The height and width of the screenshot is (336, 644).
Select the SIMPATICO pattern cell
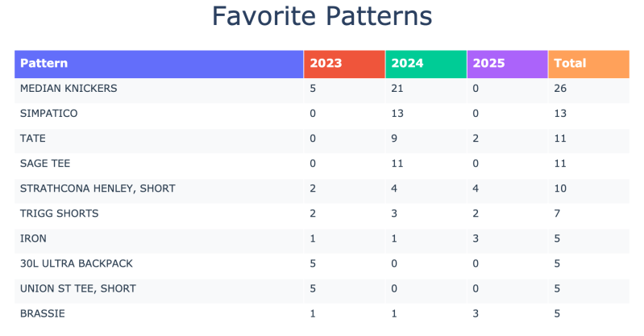tap(48, 114)
